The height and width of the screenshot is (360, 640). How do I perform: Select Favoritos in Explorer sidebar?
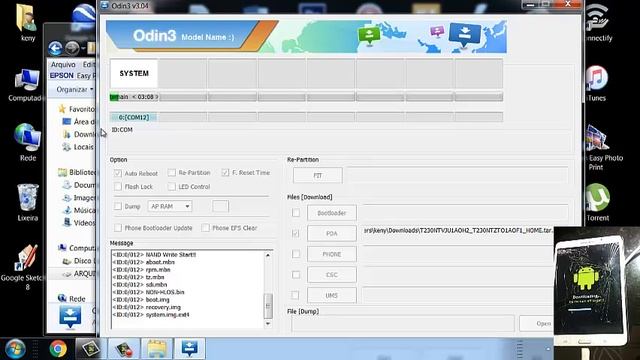click(x=78, y=109)
